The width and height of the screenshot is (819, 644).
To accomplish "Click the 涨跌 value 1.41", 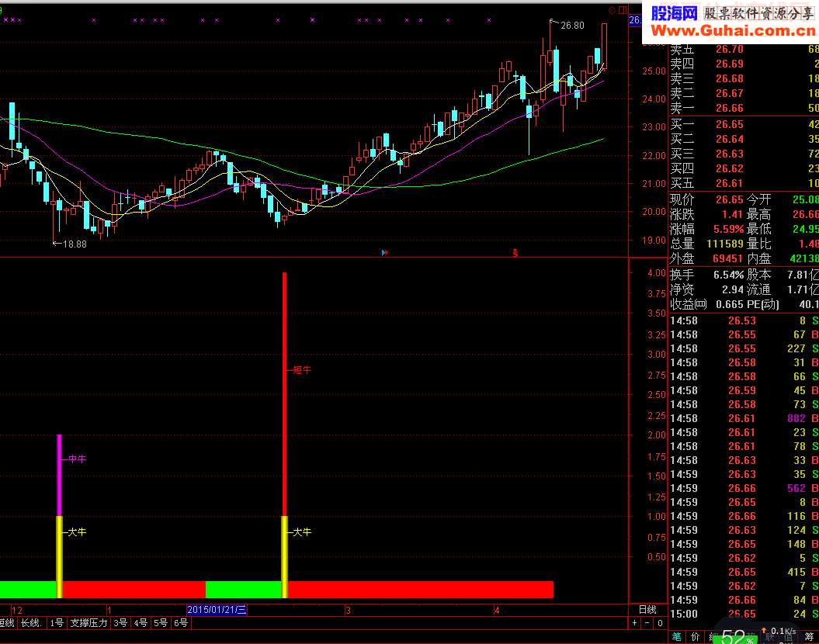I will pos(732,214).
